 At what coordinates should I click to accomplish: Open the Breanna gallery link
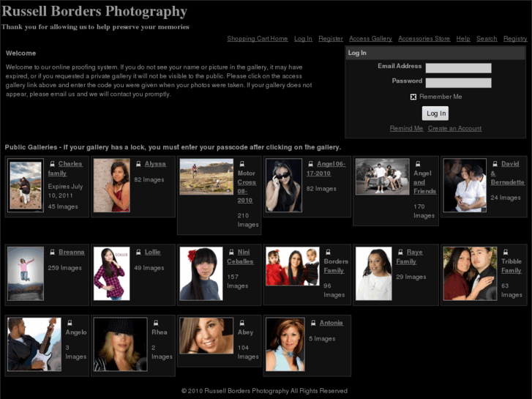[x=72, y=253]
